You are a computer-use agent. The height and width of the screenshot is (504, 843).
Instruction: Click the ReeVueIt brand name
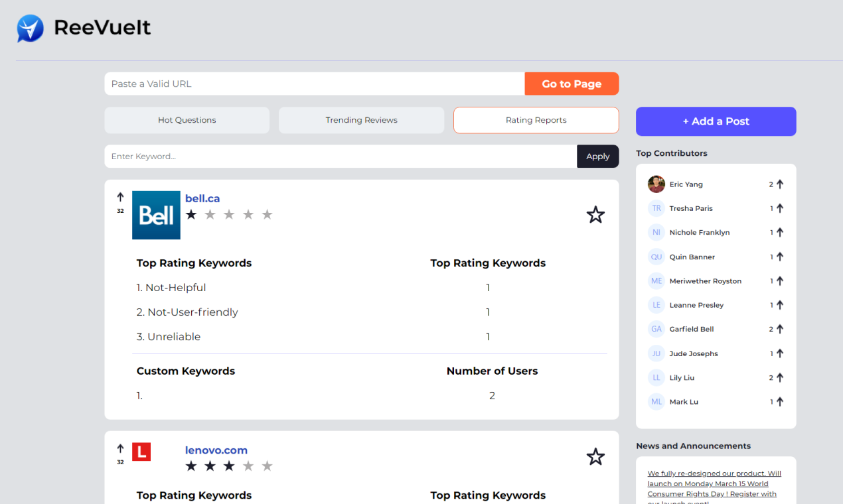point(102,28)
